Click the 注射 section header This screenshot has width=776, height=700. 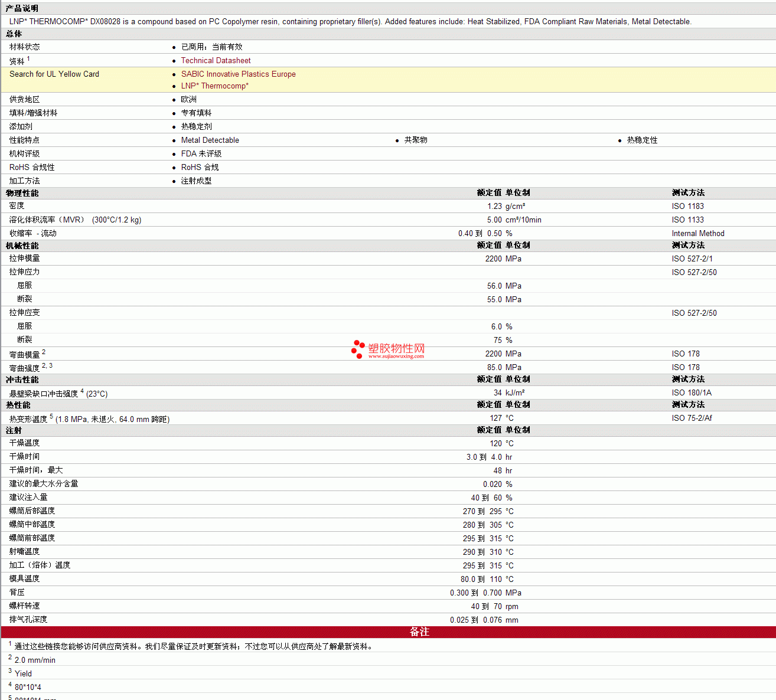tap(14, 430)
